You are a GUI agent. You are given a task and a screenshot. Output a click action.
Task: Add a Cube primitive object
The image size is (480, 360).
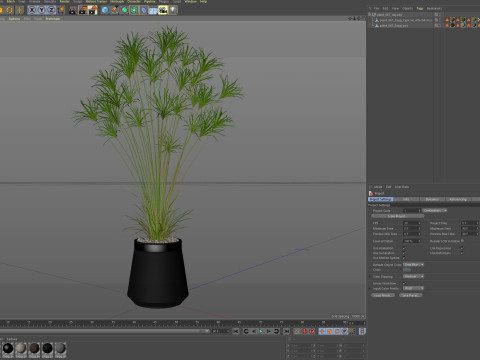pos(105,10)
